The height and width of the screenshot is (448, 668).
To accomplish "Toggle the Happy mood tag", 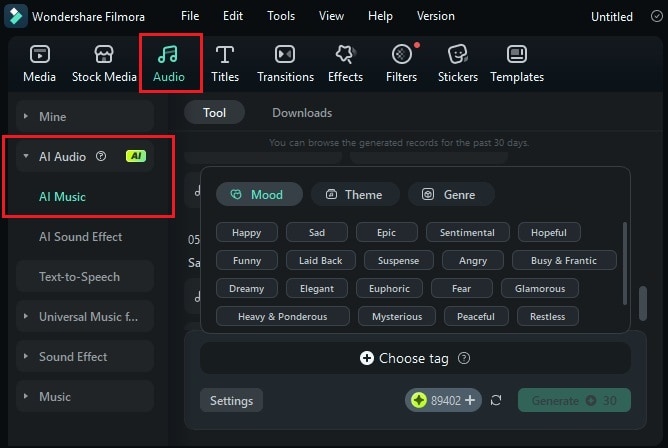I will coord(247,233).
